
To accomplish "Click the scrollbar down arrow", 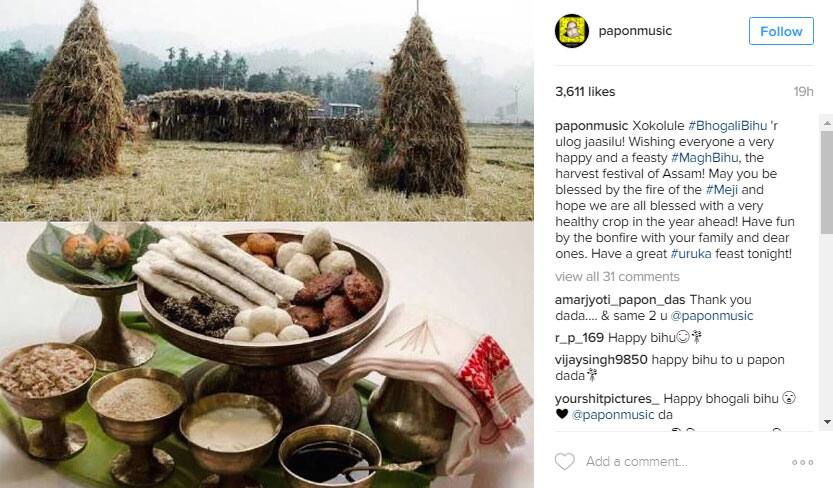I will tap(827, 422).
